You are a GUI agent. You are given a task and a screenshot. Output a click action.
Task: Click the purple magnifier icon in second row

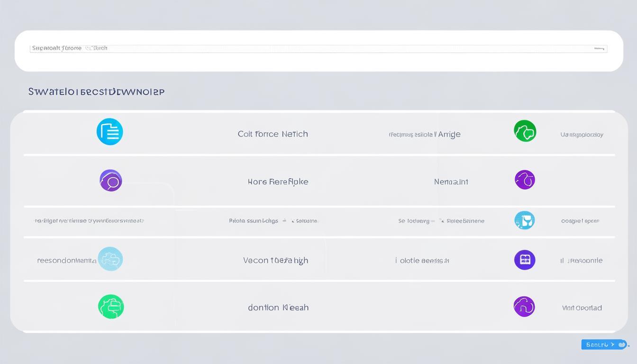tap(111, 181)
